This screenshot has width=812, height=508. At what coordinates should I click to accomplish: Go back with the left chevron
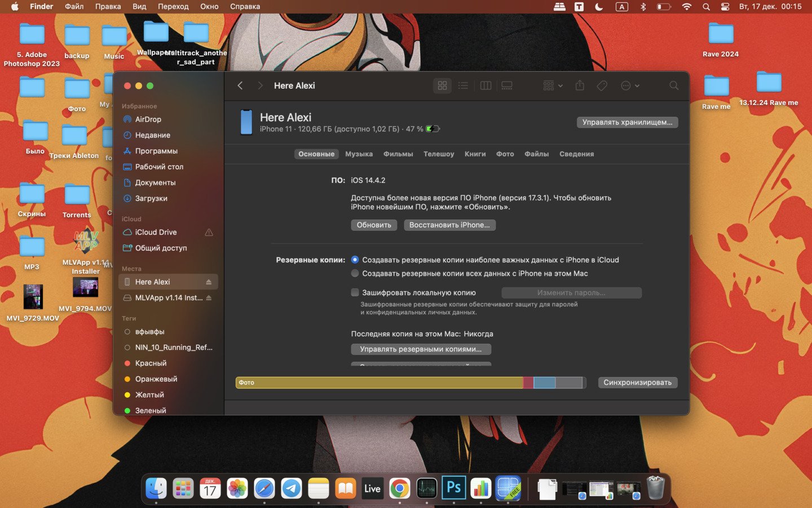pyautogui.click(x=240, y=86)
